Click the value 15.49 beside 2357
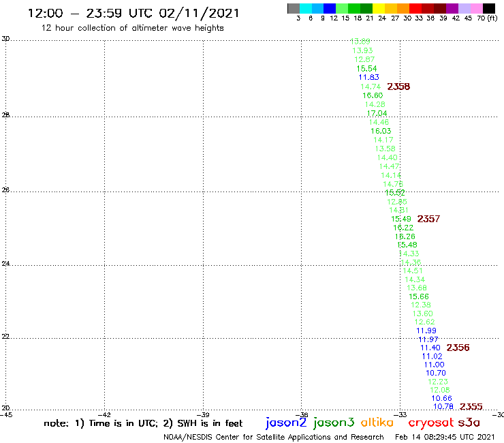Image resolution: width=504 pixels, height=443 pixels. pos(401,219)
